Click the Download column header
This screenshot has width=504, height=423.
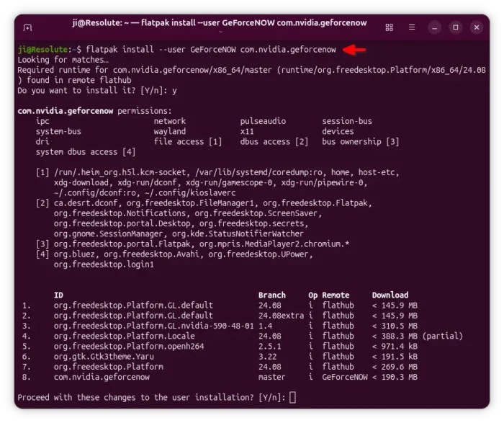(390, 295)
